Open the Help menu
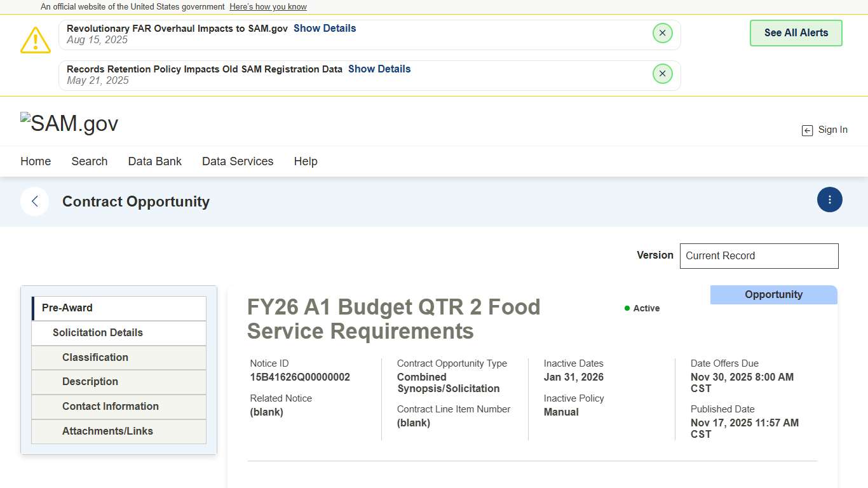 point(306,161)
